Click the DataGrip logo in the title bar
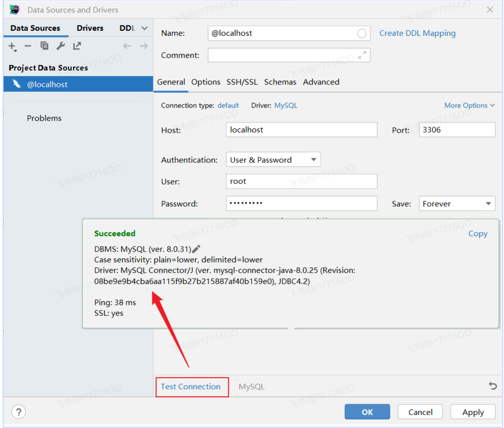The height and width of the screenshot is (428, 504). pos(15,10)
